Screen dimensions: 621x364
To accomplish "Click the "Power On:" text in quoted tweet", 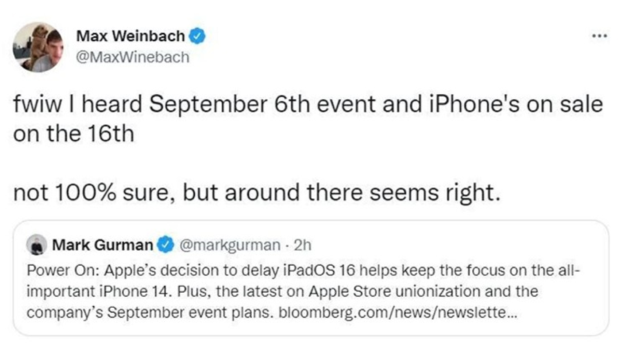I will click(x=63, y=270).
